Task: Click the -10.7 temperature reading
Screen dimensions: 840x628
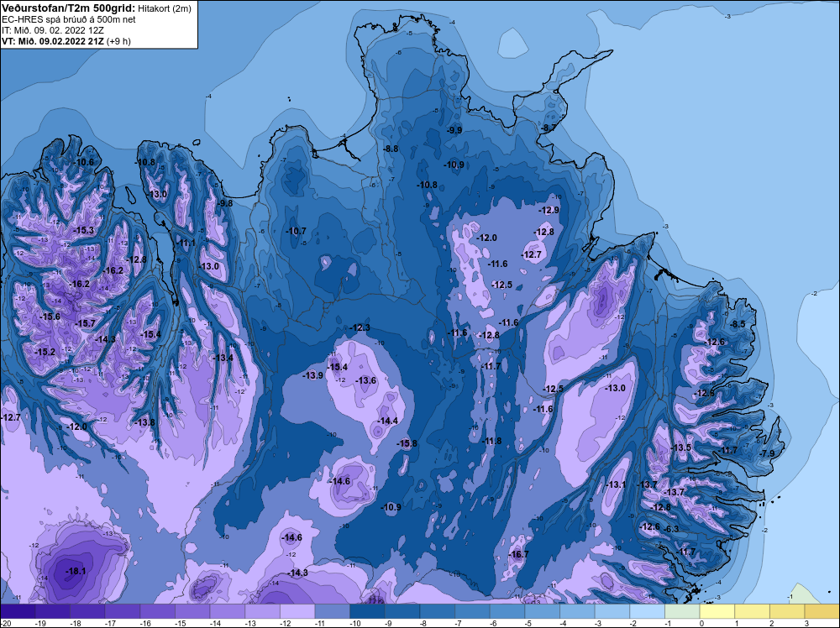Action: pos(296,231)
